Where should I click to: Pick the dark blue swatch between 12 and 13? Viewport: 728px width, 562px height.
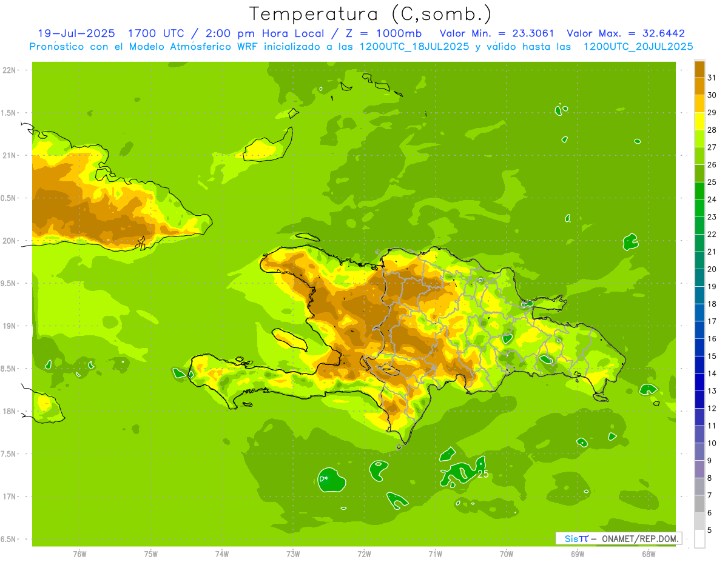[699, 400]
